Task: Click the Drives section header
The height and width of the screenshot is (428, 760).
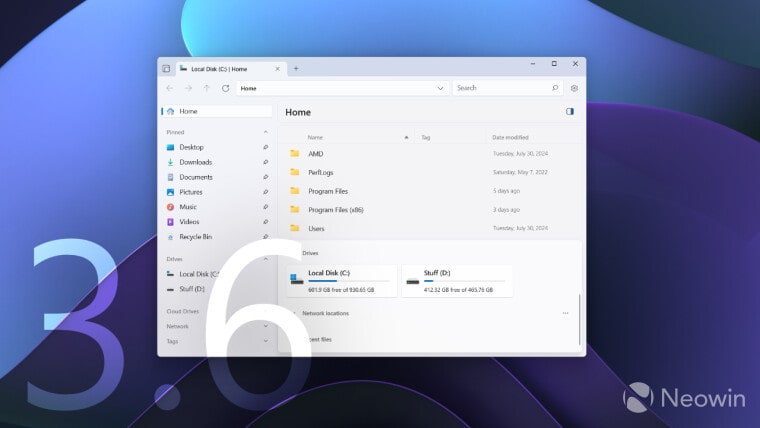Action: (x=310, y=253)
